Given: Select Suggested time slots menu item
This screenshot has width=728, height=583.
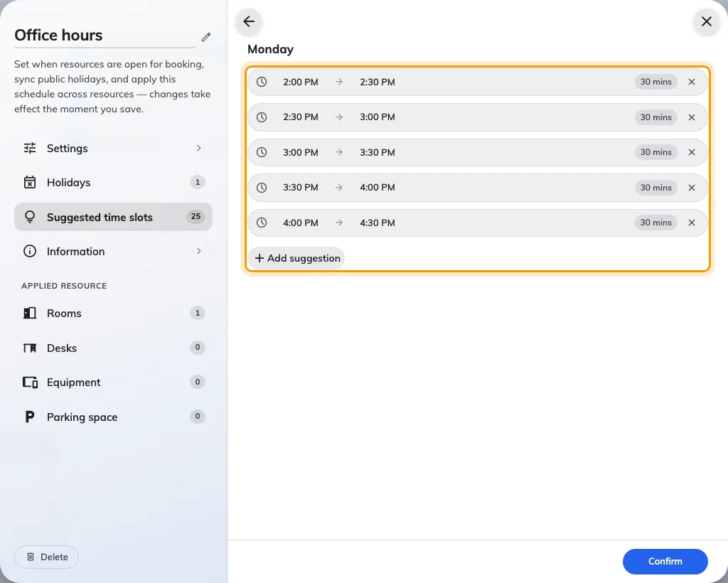Looking at the screenshot, I should tap(113, 217).
